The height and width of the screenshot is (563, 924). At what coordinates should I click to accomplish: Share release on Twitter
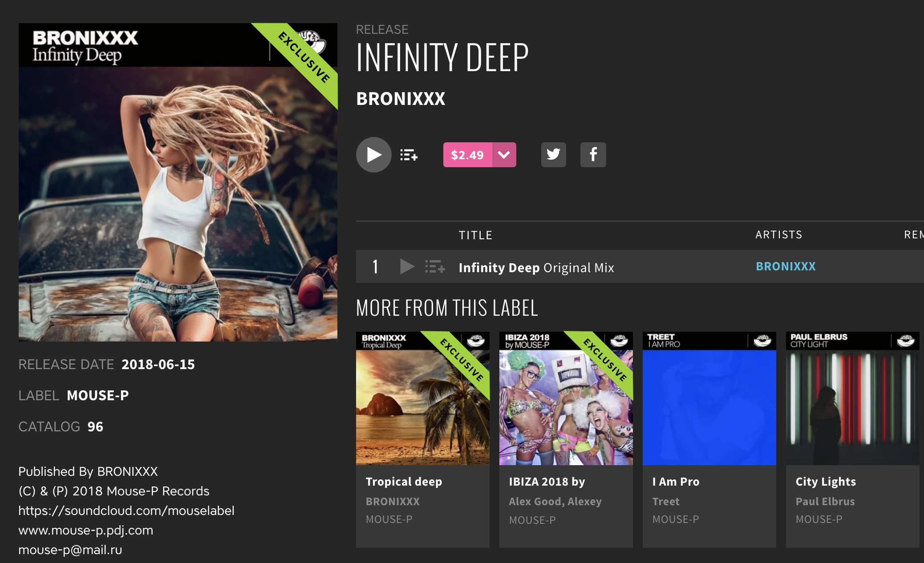pyautogui.click(x=553, y=155)
